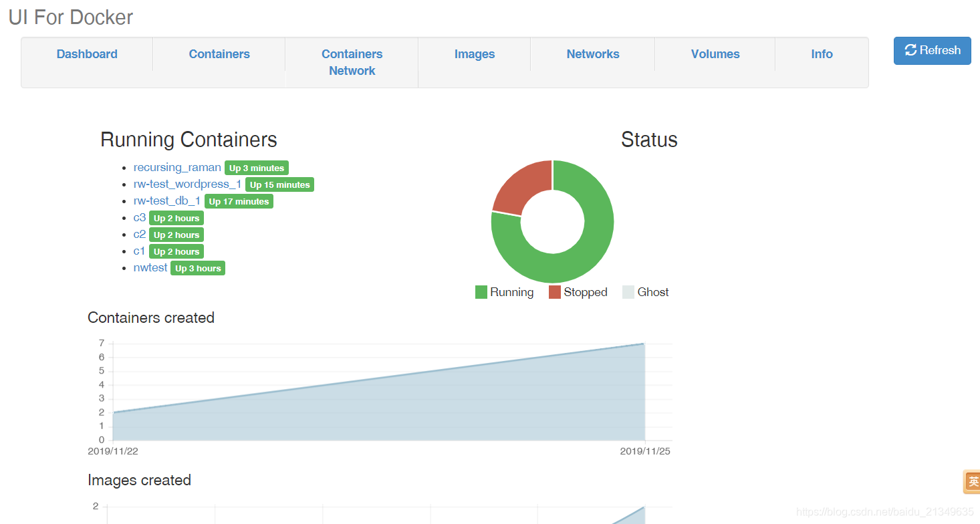Screen dimensions: 980x524
Task: Click the 'Up 2 hours' badge beside c1
Action: [x=176, y=252]
